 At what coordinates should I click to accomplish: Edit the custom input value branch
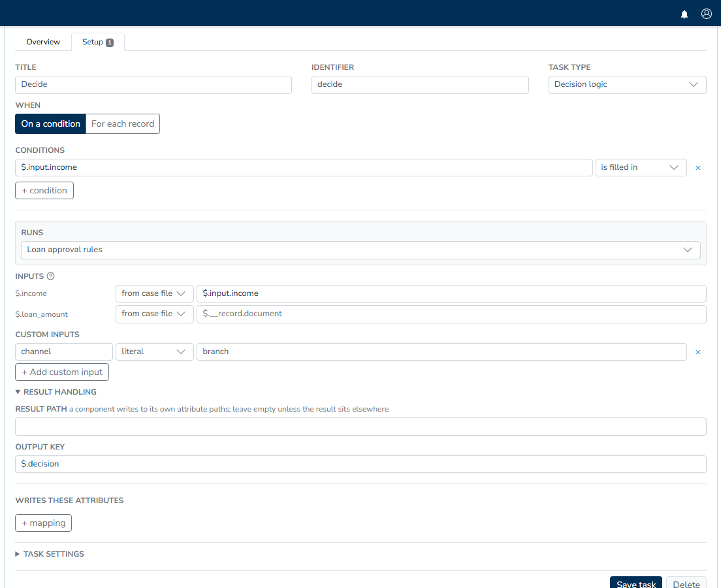click(x=441, y=351)
